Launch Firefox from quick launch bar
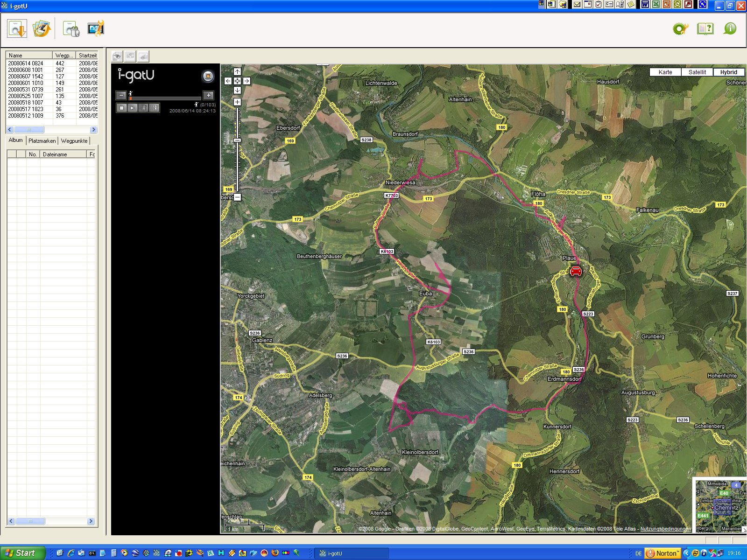This screenshot has height=560, width=747. [x=275, y=553]
